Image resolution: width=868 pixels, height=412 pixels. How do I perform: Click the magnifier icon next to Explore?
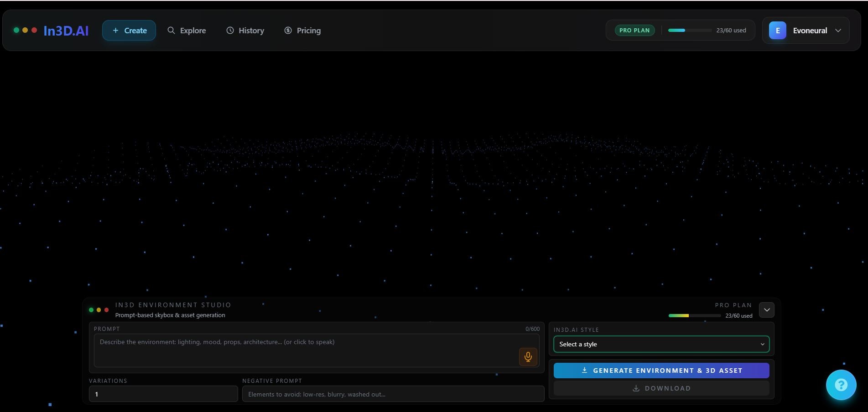(x=171, y=30)
